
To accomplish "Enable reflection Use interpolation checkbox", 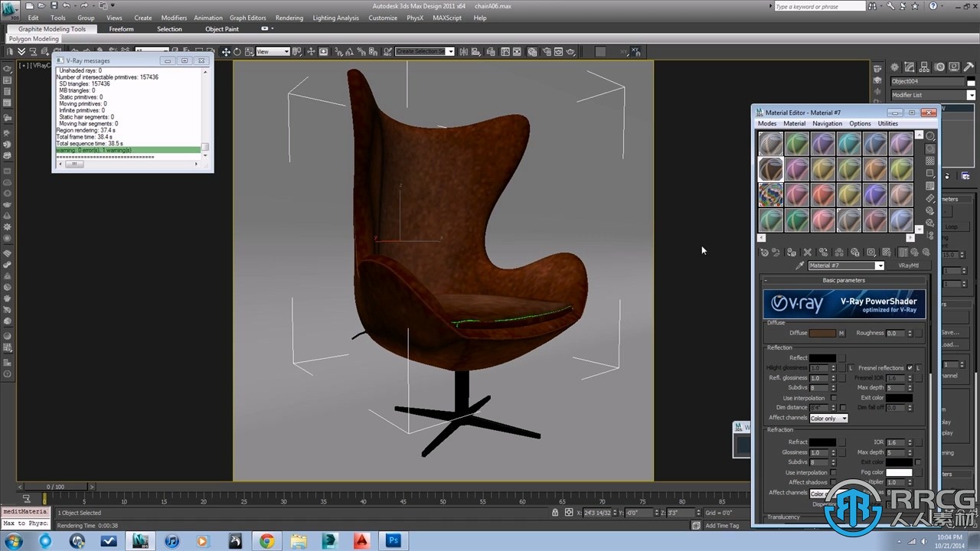I will (833, 398).
